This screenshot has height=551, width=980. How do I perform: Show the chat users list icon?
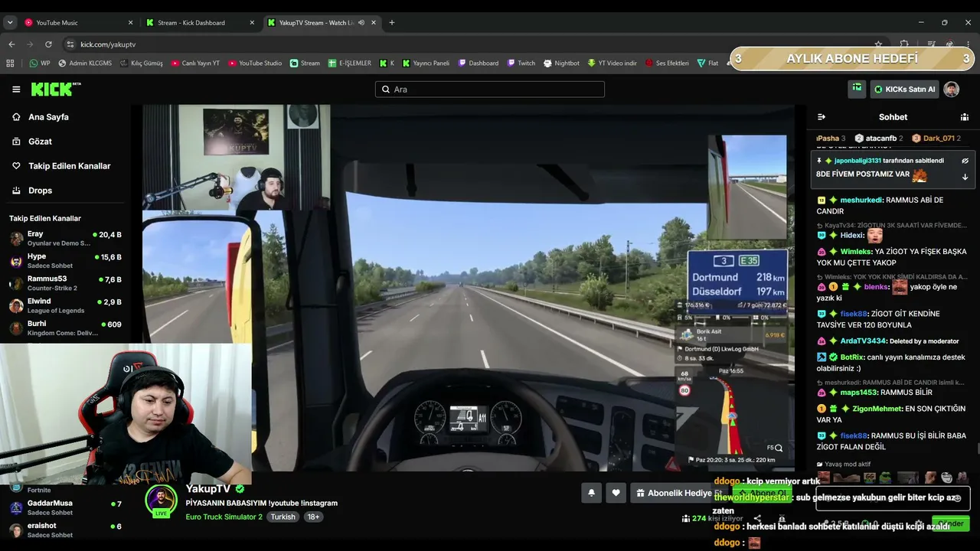point(965,117)
